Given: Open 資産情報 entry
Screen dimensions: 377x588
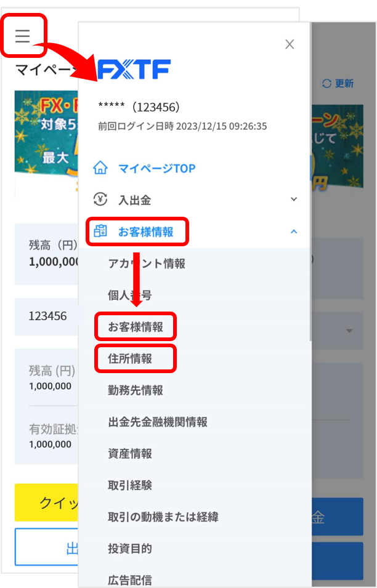Looking at the screenshot, I should click(x=130, y=454).
